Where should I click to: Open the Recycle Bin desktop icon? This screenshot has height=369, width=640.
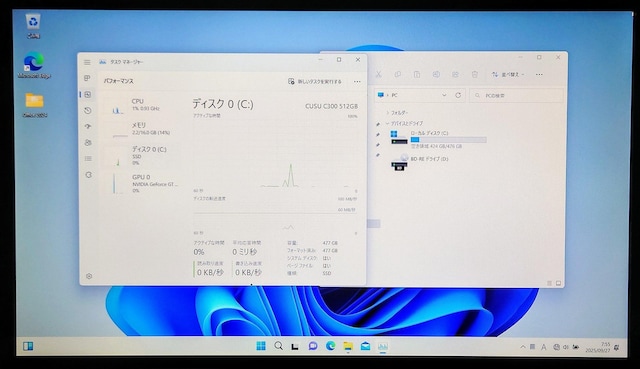(33, 26)
